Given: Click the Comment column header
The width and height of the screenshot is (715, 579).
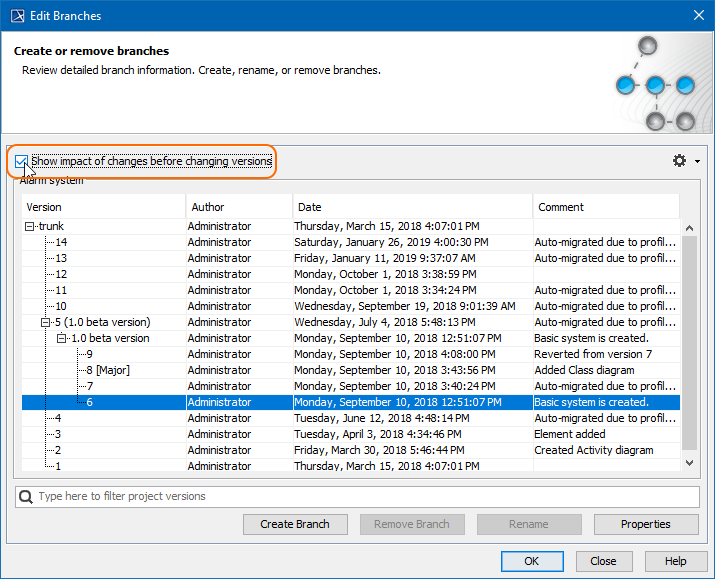Looking at the screenshot, I should click(x=605, y=207).
